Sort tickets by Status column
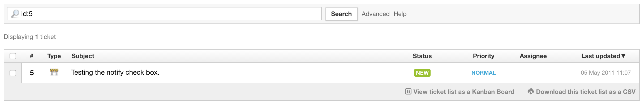644x104 pixels. pos(422,56)
